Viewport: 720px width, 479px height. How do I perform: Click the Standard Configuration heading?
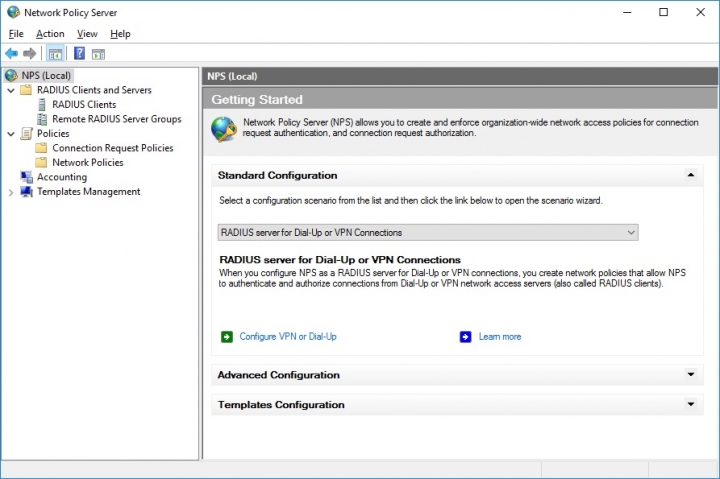[277, 175]
